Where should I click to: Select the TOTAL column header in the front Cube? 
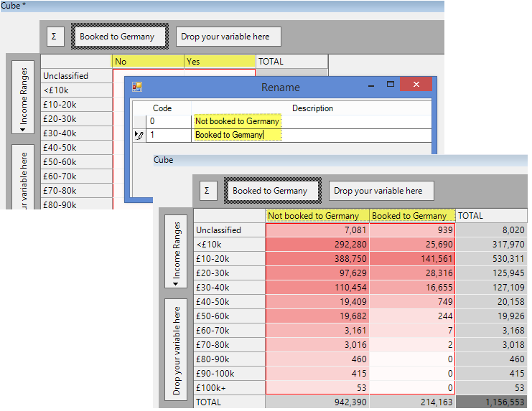click(491, 216)
